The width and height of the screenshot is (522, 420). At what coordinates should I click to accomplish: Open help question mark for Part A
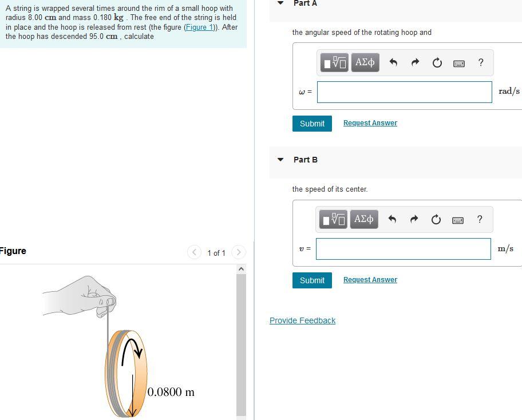480,62
